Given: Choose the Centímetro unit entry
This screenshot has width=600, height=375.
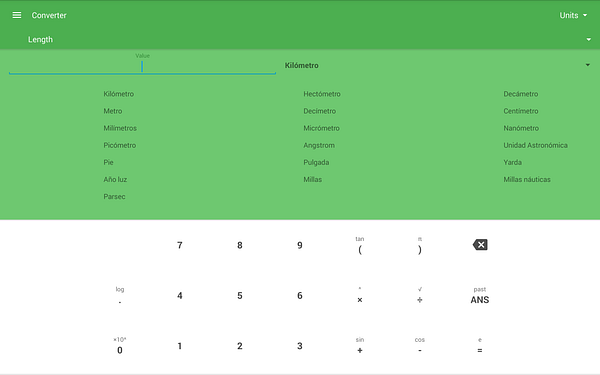Looking at the screenshot, I should point(521,111).
